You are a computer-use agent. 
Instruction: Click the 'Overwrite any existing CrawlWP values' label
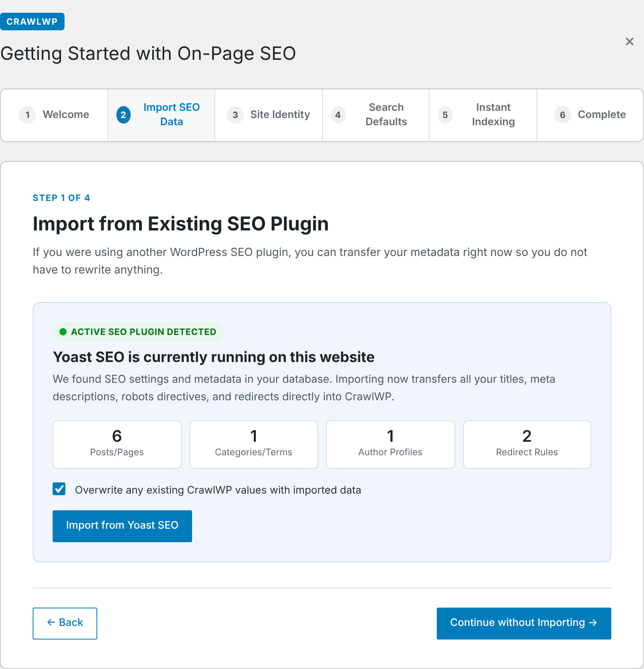point(218,490)
